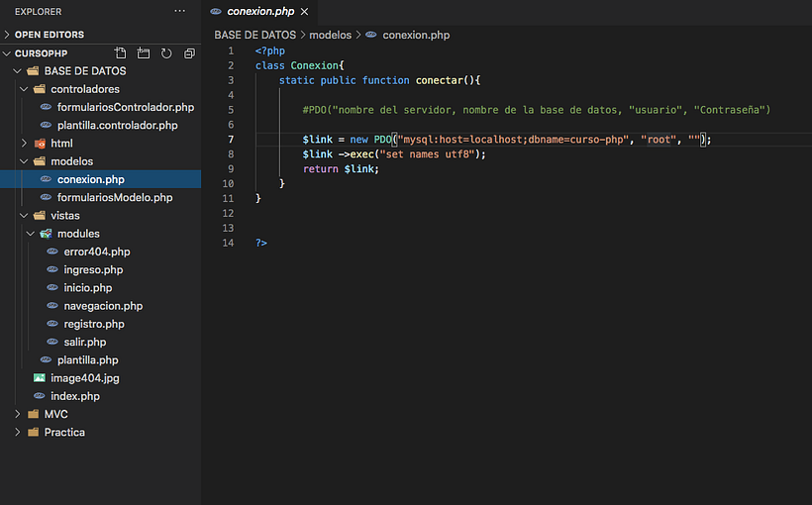Screen dimensions: 812x505
Task: Open navegacion.php file
Action: pos(100,306)
